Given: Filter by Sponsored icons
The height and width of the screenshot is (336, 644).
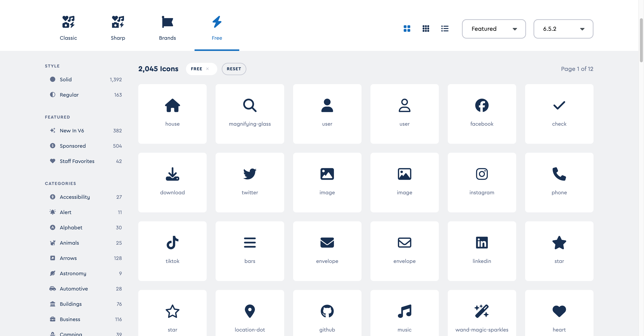Looking at the screenshot, I should pos(86,146).
